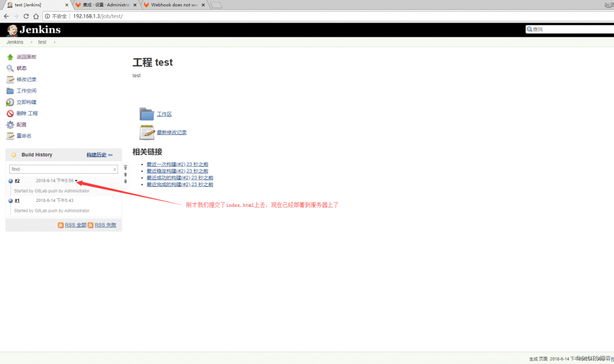This screenshot has height=364, width=614.
Task: Open the 最新修改记录 link
Action: tap(171, 133)
